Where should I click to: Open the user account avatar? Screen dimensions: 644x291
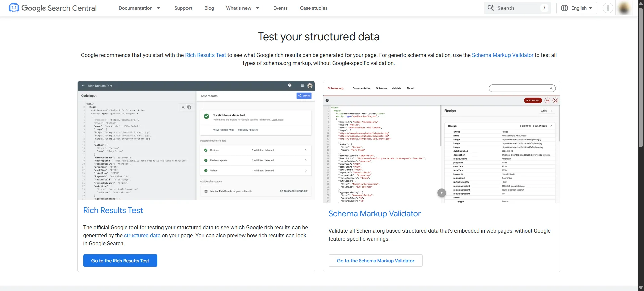point(624,8)
